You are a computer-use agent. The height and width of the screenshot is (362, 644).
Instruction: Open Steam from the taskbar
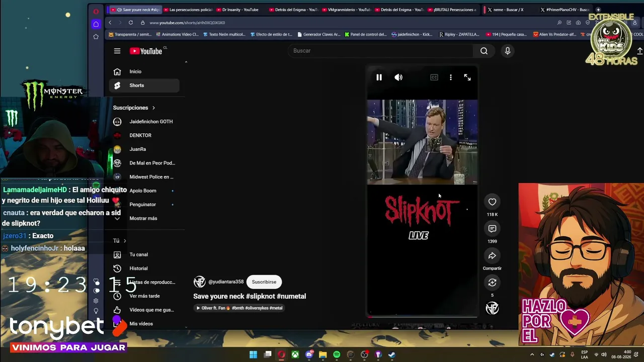click(x=392, y=354)
